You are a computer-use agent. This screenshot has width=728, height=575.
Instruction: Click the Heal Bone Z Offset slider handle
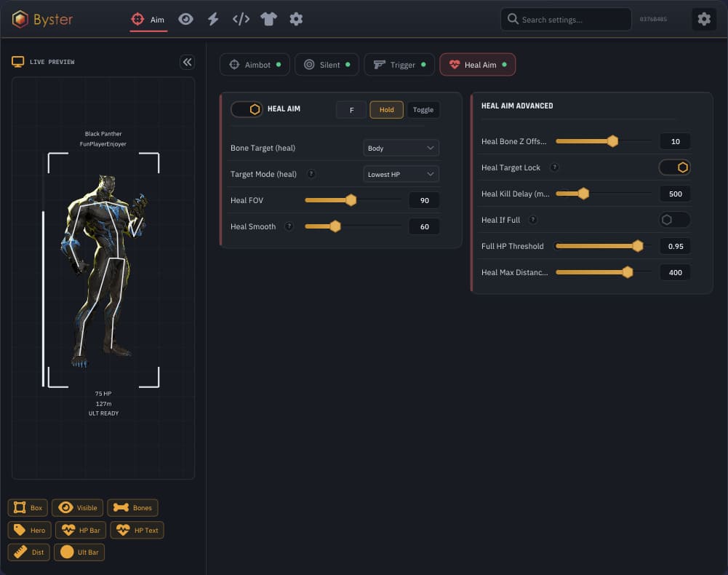point(613,141)
